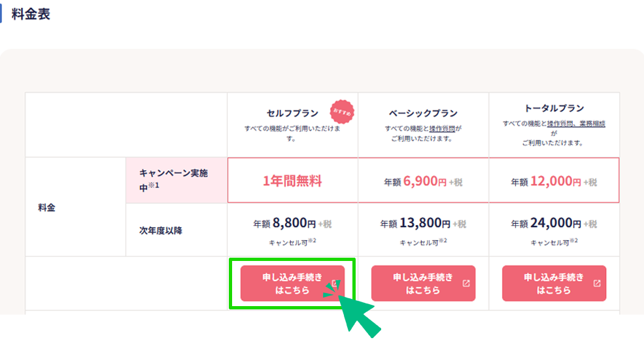Screen dimensions: 644x346
Task: Open the 操作質問、業務相談 link under トータルプラン
Action: (576, 124)
